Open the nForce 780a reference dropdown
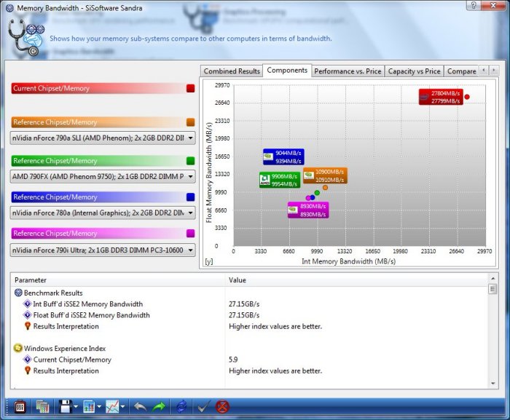 point(103,213)
